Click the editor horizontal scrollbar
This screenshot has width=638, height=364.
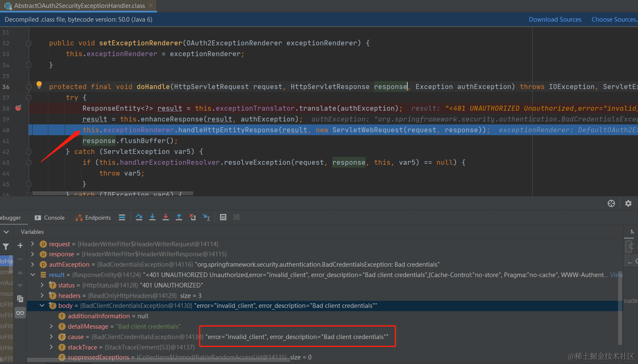113,193
